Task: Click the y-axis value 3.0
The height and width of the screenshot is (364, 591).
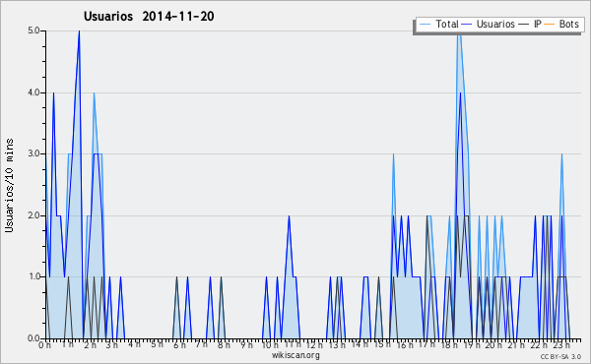Action: point(33,153)
